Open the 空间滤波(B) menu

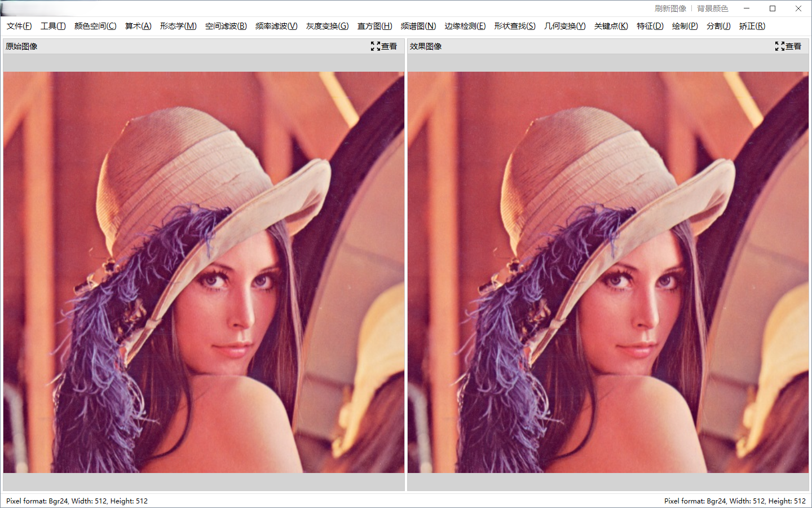[226, 26]
